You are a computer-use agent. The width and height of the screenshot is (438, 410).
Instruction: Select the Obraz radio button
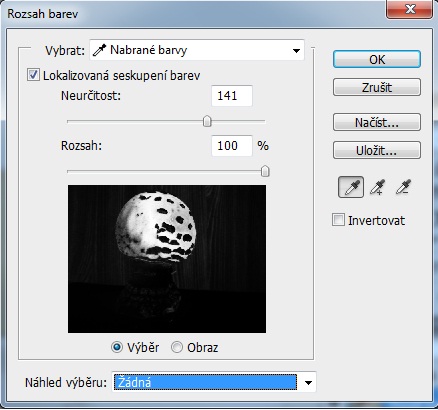pyautogui.click(x=177, y=347)
